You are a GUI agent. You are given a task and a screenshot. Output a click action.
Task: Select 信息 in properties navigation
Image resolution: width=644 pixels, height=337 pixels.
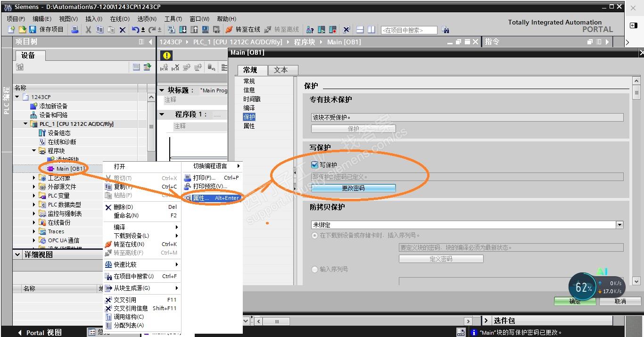point(249,90)
